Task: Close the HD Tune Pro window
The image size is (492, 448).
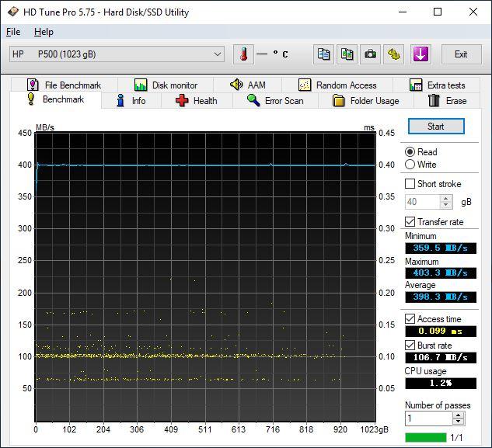Action: click(473, 12)
